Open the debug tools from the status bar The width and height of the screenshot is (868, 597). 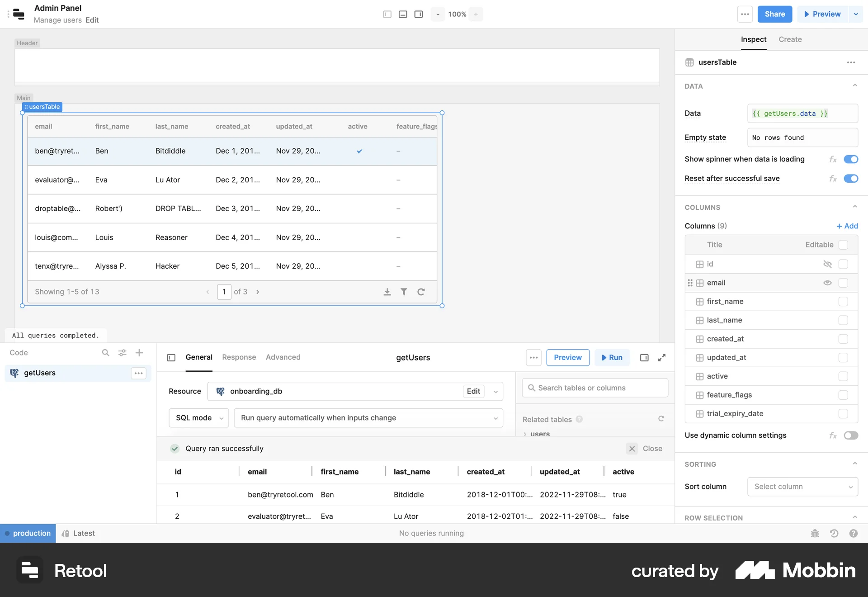click(x=815, y=533)
